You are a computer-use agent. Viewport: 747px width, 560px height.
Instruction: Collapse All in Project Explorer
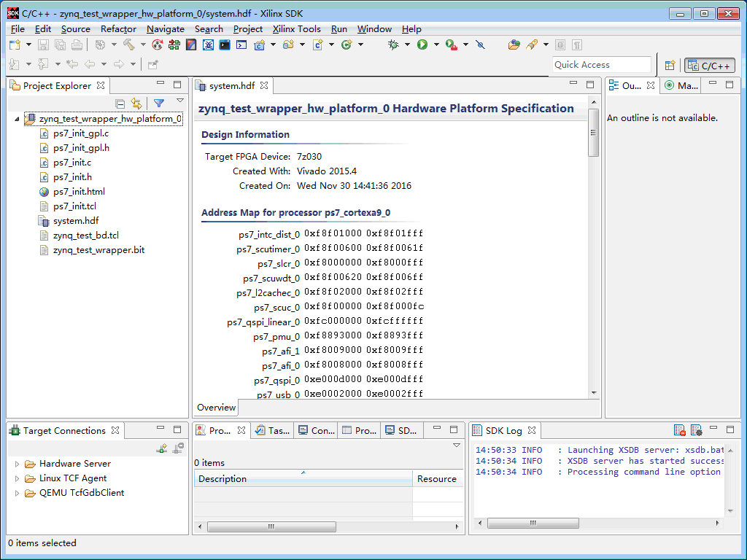[x=120, y=104]
